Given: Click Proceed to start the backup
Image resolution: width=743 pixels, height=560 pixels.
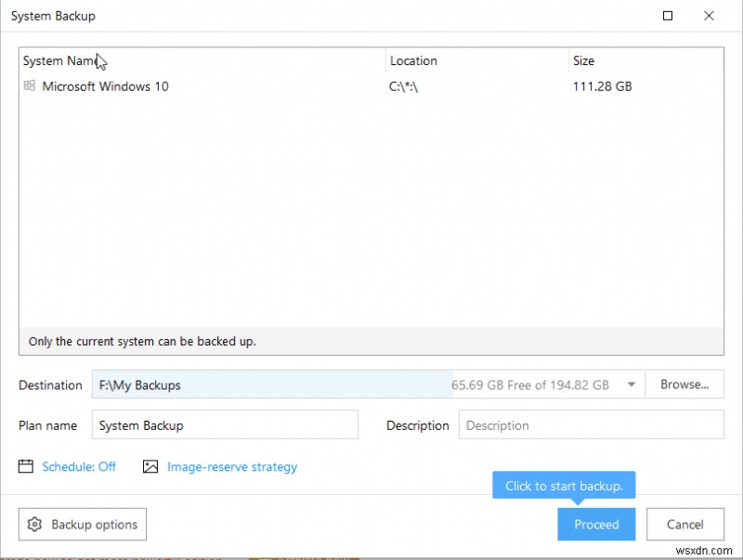Looking at the screenshot, I should 596,525.
